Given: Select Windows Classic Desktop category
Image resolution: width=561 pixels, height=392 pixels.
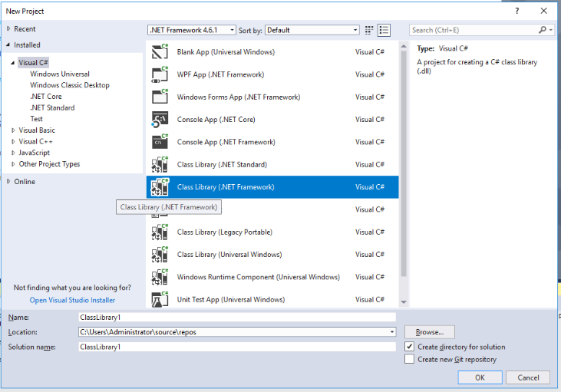Looking at the screenshot, I should tap(70, 85).
